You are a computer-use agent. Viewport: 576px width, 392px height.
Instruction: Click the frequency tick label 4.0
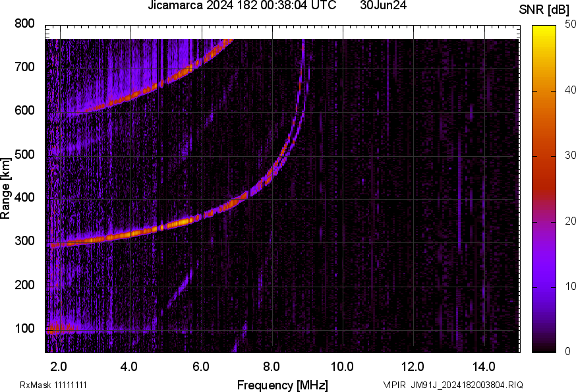(x=129, y=366)
